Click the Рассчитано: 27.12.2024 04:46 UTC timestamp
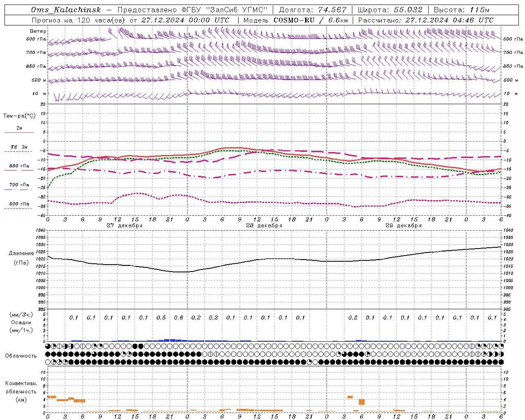 click(426, 20)
